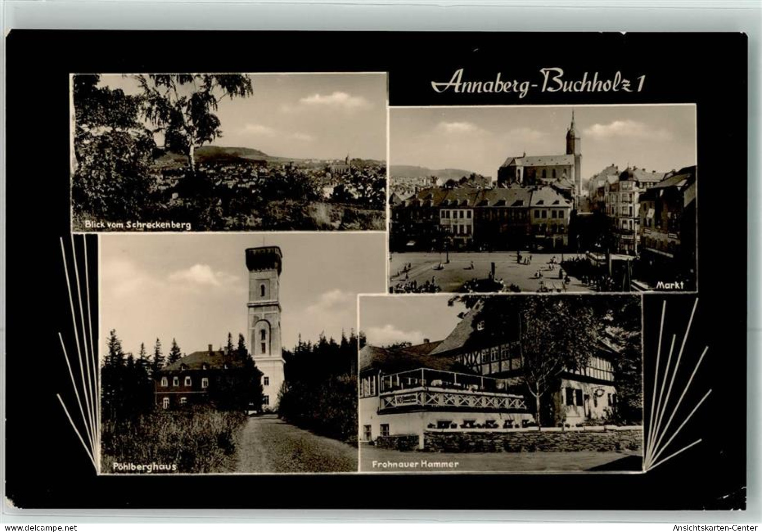The width and height of the screenshot is (762, 532).
Task: Open the Pöhlberghaus tower photo
Action: [x=228, y=353]
